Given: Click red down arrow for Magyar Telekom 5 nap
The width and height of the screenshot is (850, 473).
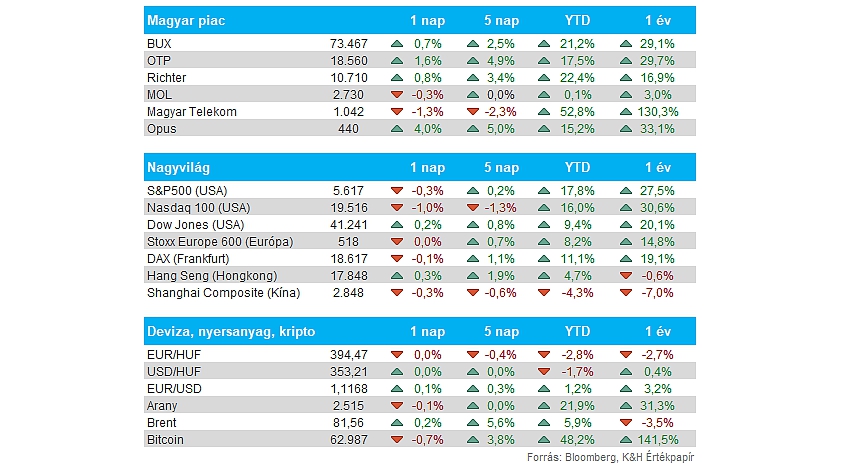Looking at the screenshot, I should pyautogui.click(x=473, y=112).
